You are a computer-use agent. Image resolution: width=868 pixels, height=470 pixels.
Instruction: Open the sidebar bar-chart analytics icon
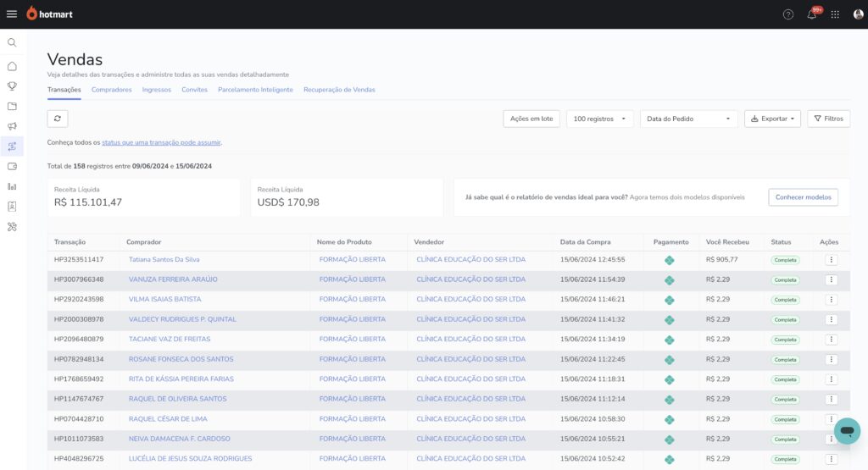pyautogui.click(x=12, y=186)
